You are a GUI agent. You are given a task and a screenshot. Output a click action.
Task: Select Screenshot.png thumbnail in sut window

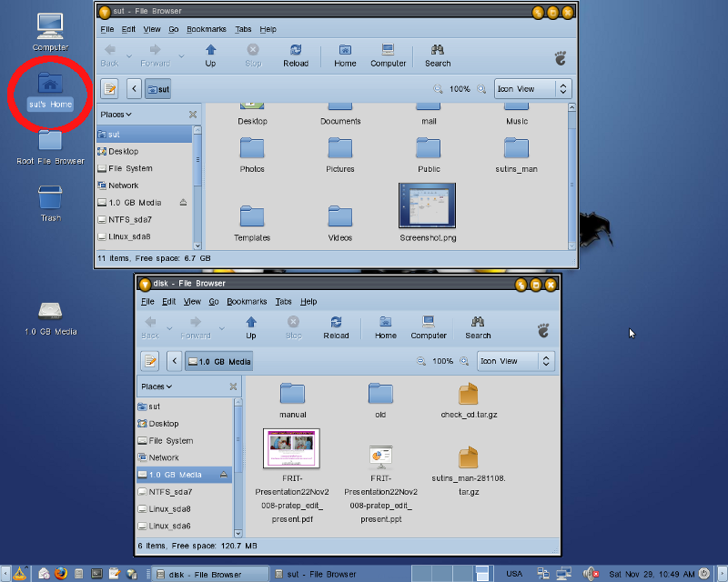coord(427,206)
